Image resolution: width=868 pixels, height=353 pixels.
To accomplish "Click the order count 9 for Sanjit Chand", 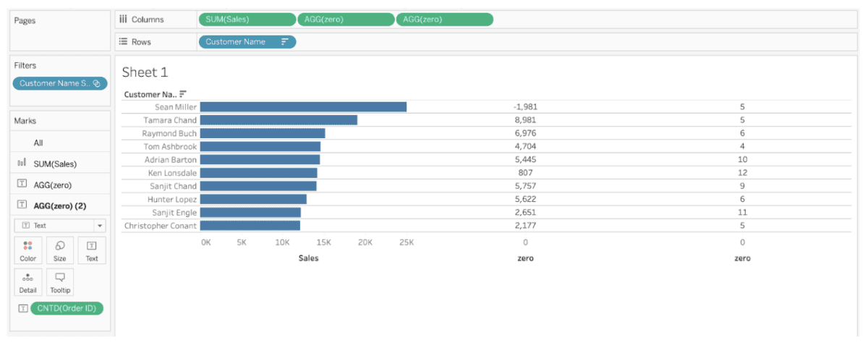I will (742, 186).
